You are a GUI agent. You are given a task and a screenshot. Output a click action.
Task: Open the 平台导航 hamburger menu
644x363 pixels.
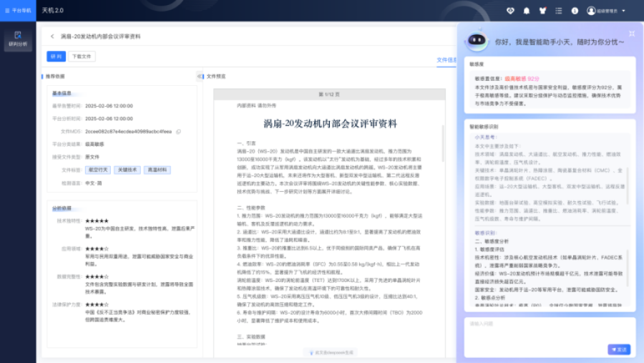click(18, 11)
